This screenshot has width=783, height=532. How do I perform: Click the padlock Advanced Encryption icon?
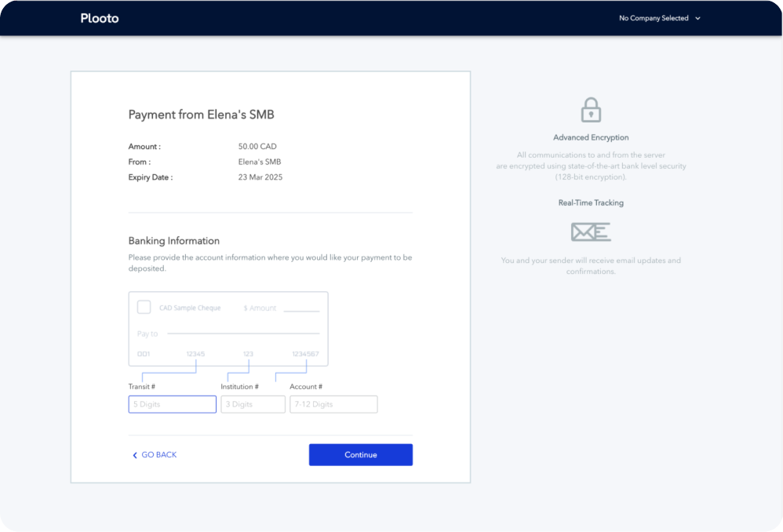point(591,110)
